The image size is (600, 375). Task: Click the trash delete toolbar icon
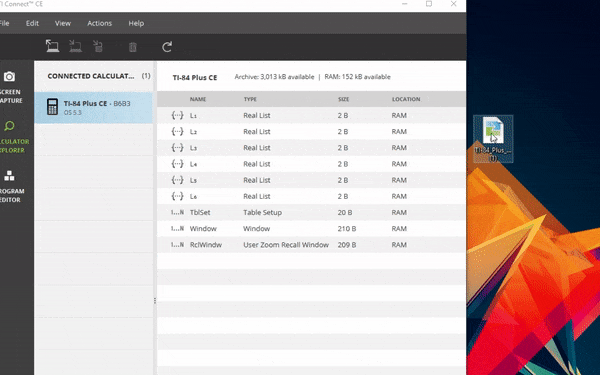tap(132, 47)
